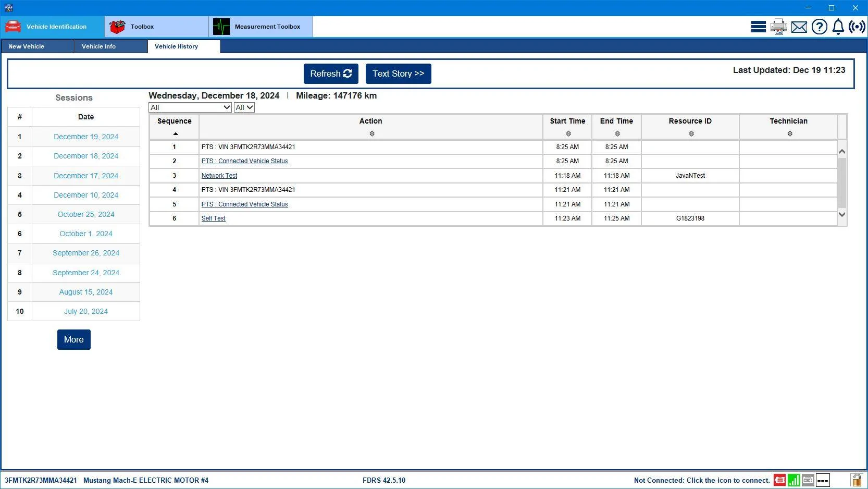Click the table scrollbar down arrow
This screenshot has width=868, height=489.
(x=842, y=214)
